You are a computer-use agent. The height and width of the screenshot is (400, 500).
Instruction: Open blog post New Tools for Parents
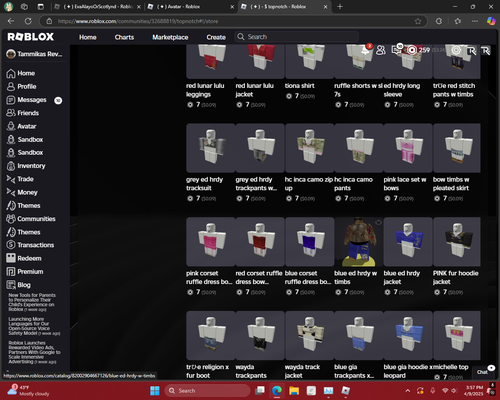[32, 302]
